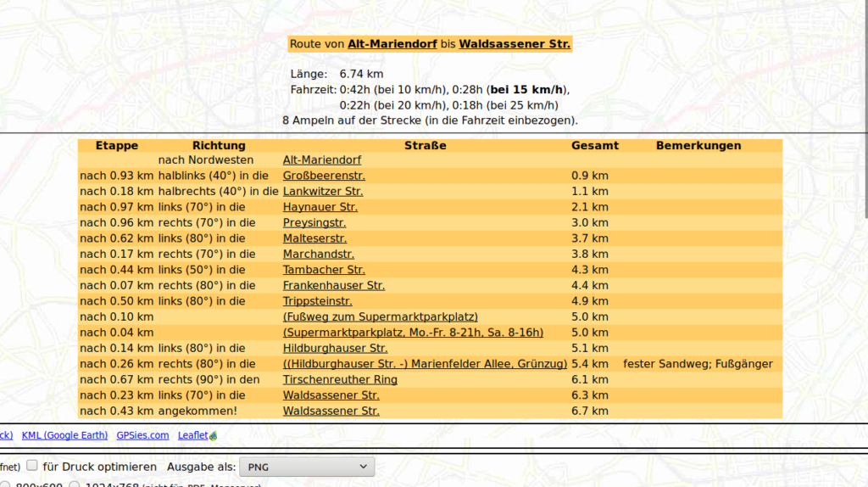Image resolution: width=868 pixels, height=487 pixels.
Task: Open the GPSies.com export link
Action: pos(142,435)
